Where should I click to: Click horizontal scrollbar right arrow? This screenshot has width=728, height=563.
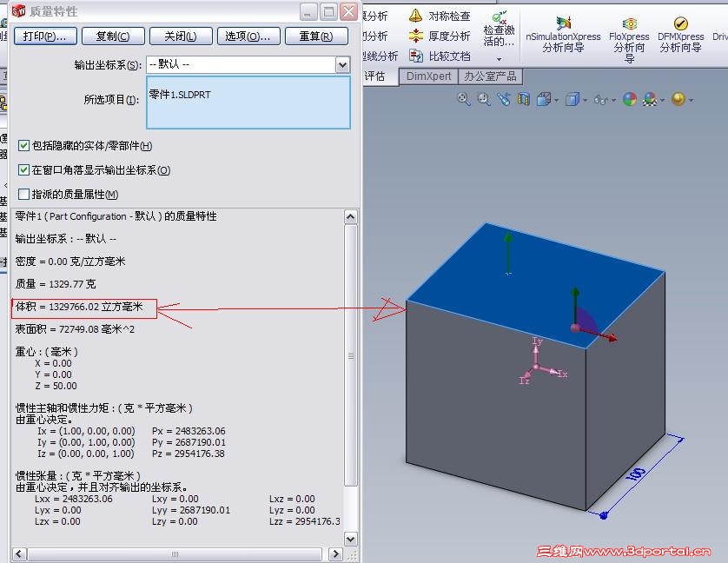click(335, 553)
